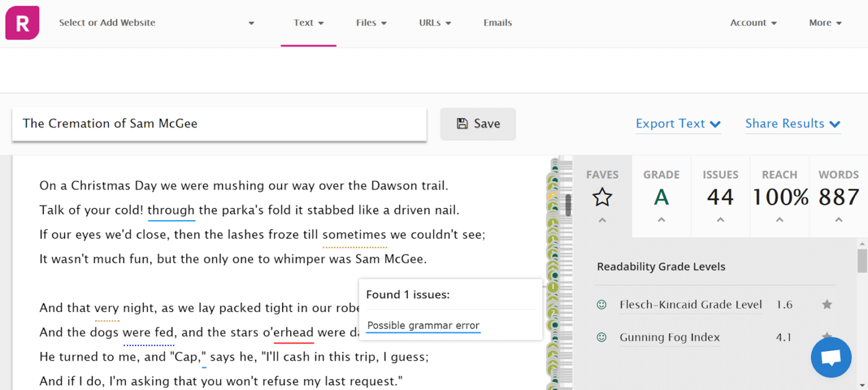The width and height of the screenshot is (868, 390).
Task: Expand the chevron under Words 887
Action: [838, 220]
